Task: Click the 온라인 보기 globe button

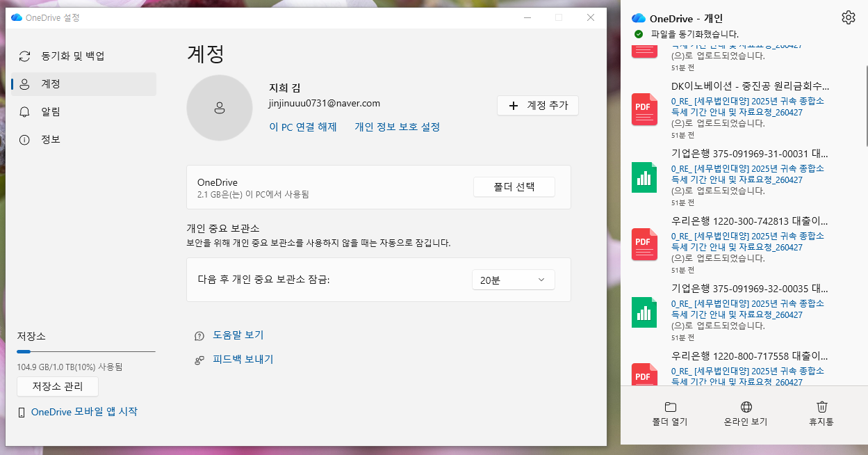Action: tap(746, 414)
